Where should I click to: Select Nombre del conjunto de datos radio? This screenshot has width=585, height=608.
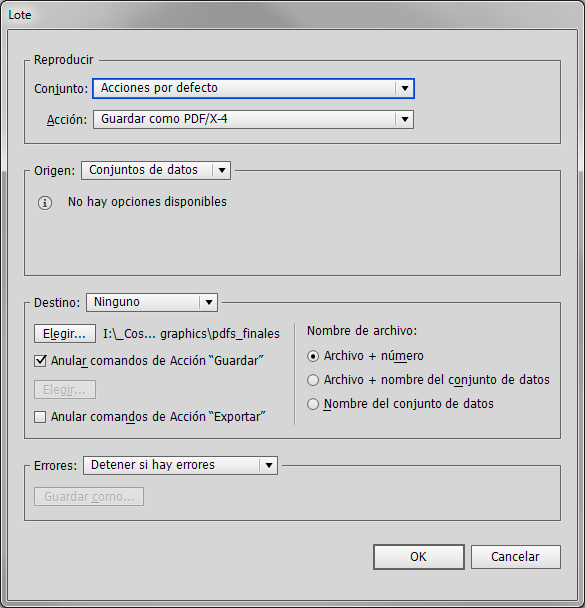coord(313,404)
